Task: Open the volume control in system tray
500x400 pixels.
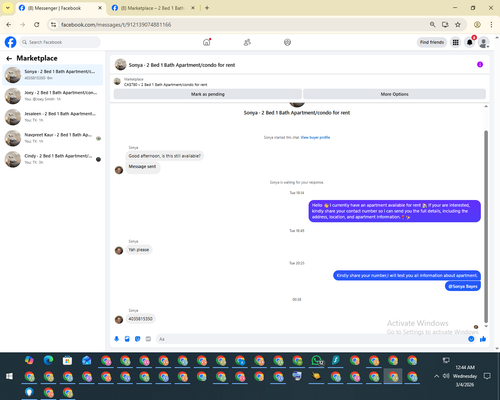Action: (x=446, y=376)
